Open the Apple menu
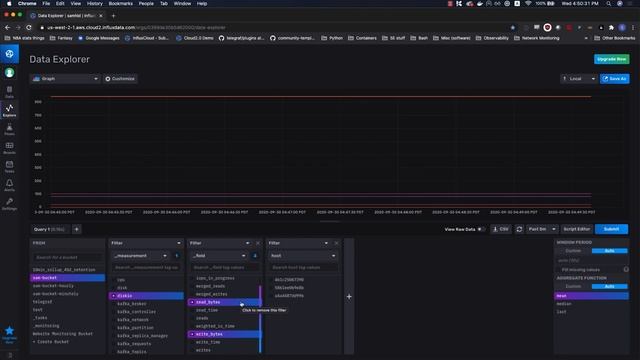 tap(9, 4)
